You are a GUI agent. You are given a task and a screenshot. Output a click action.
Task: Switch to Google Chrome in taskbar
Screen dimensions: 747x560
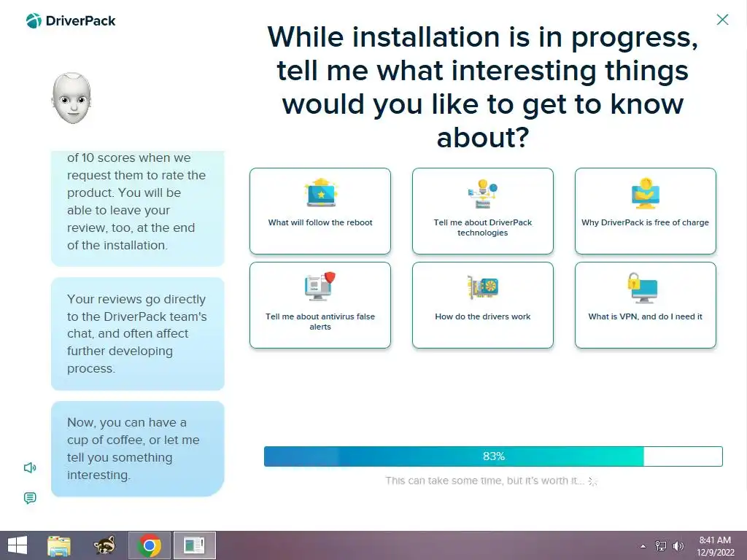tap(149, 545)
